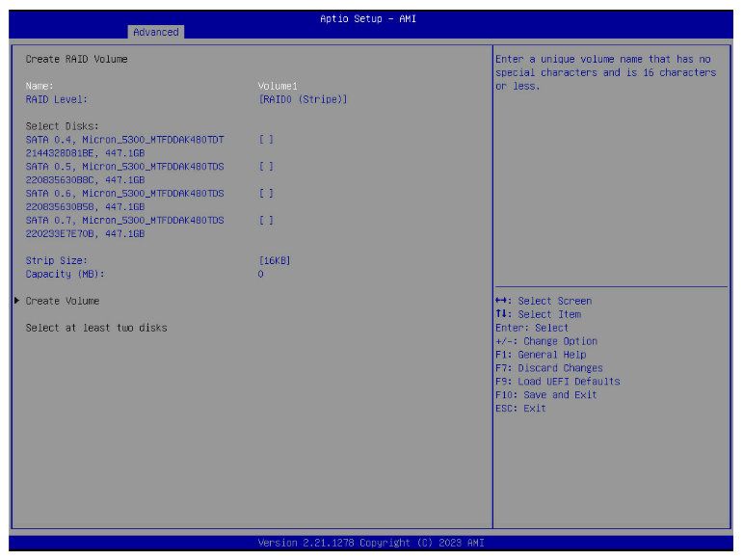
Task: Open the Advanced tab
Action: click(x=155, y=32)
